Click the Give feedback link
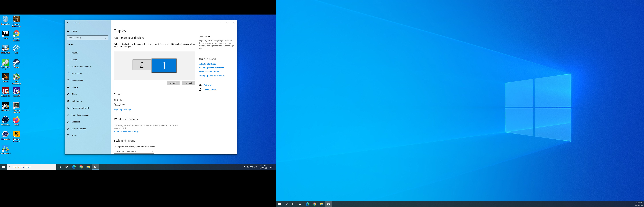 click(x=210, y=90)
